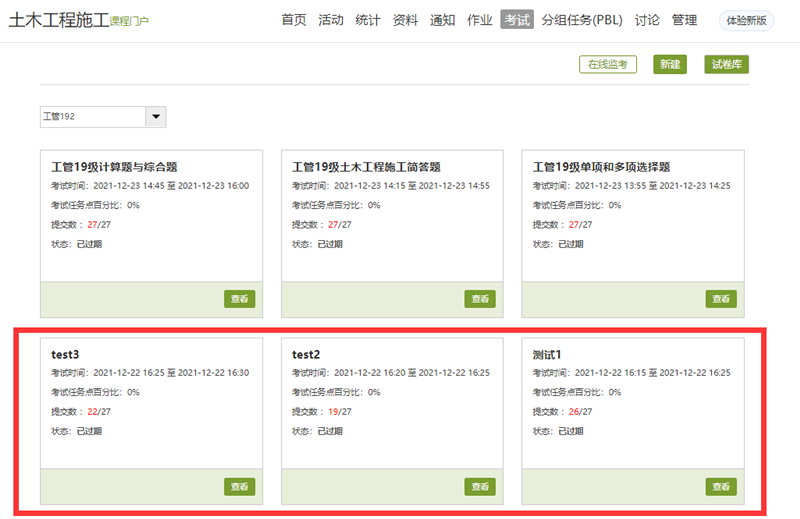The height and width of the screenshot is (519, 800).
Task: Click 查看 on 工管19级计算题与综合题 card
Action: tap(239, 299)
